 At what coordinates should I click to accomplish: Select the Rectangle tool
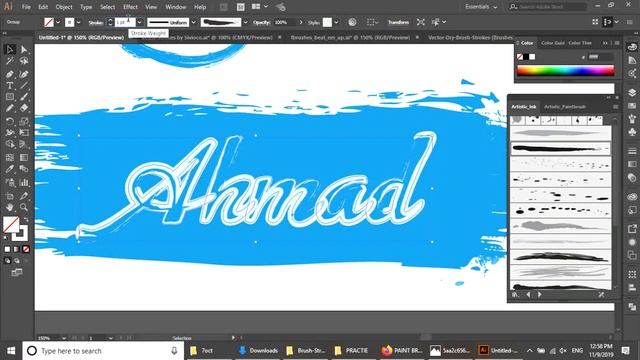click(x=10, y=97)
